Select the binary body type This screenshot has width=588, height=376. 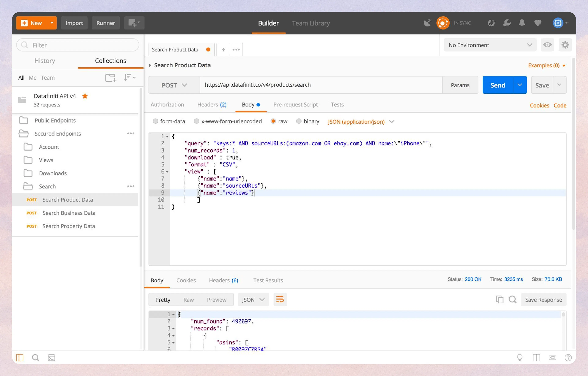click(299, 121)
